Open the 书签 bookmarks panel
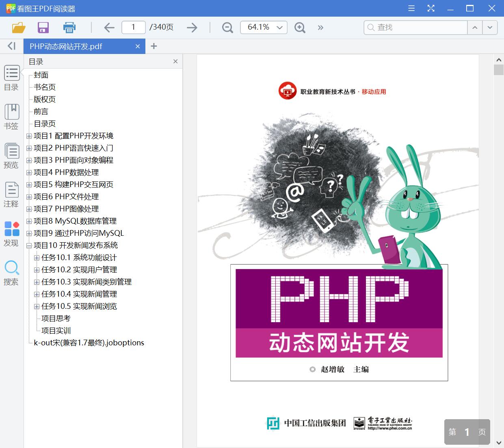504x448 pixels. click(11, 117)
